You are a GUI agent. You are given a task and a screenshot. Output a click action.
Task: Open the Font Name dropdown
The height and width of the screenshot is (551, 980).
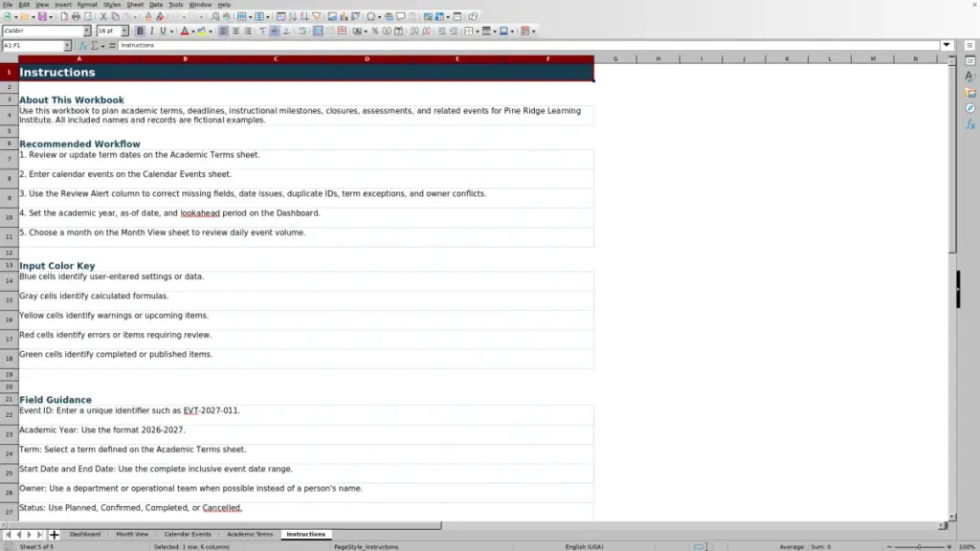pyautogui.click(x=86, y=31)
